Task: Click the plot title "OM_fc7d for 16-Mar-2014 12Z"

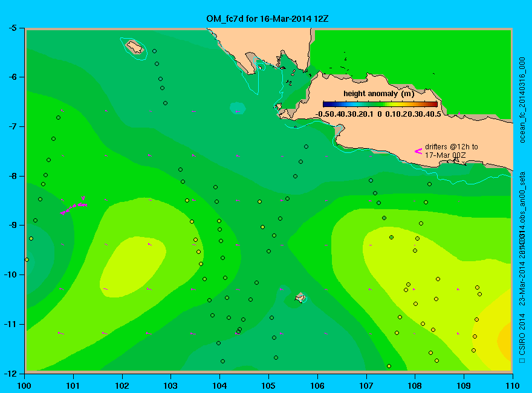Action: [x=267, y=18]
